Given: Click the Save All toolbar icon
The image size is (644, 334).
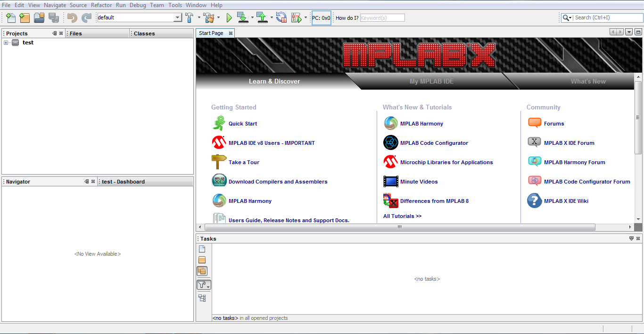Looking at the screenshot, I should tap(54, 18).
